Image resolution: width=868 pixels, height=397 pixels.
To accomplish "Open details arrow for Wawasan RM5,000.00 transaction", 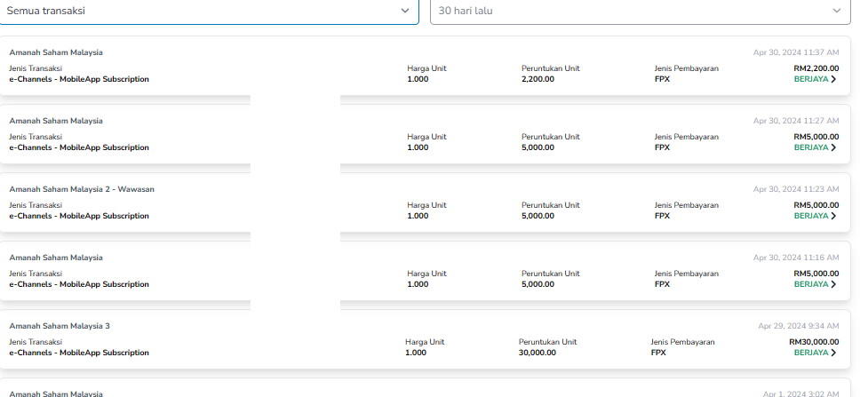I will coord(833,216).
